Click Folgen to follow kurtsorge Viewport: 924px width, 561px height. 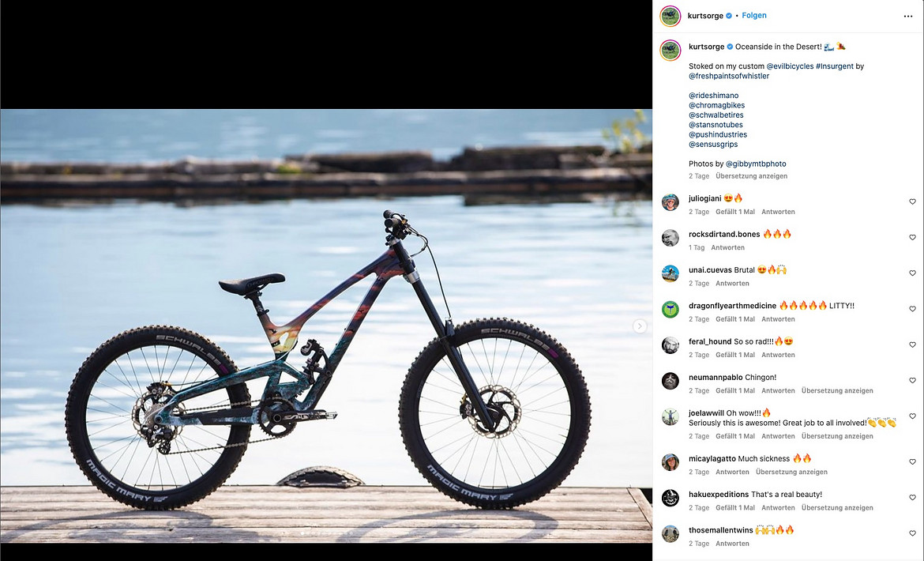(x=753, y=15)
